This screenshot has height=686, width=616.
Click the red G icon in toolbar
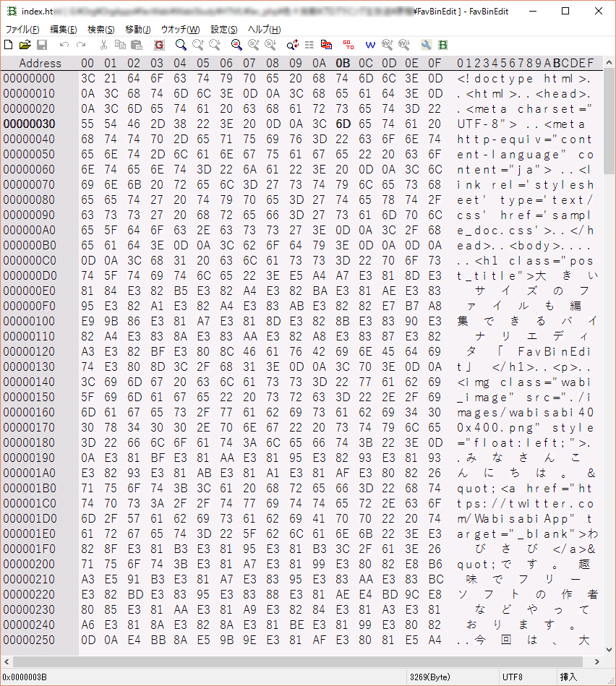[159, 45]
